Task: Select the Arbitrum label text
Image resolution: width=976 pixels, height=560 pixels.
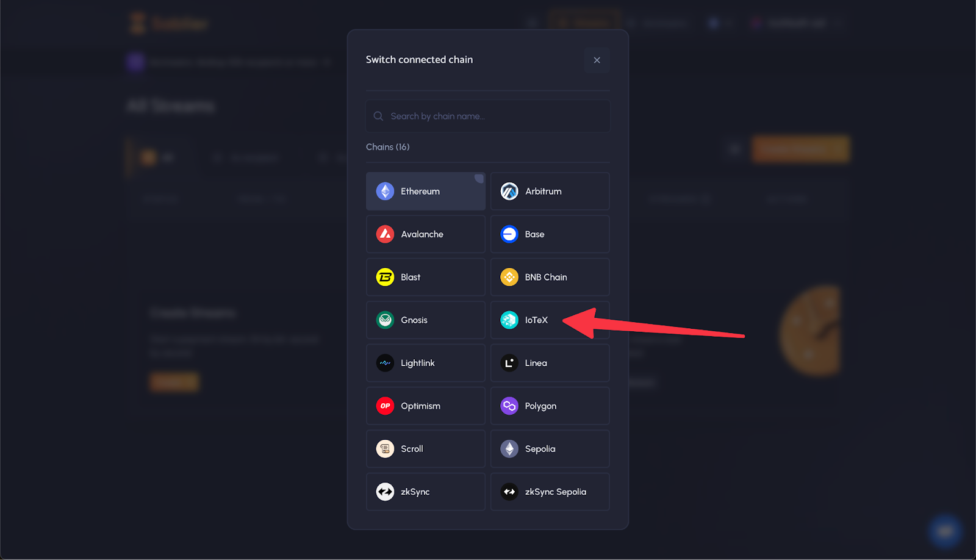Action: (544, 192)
